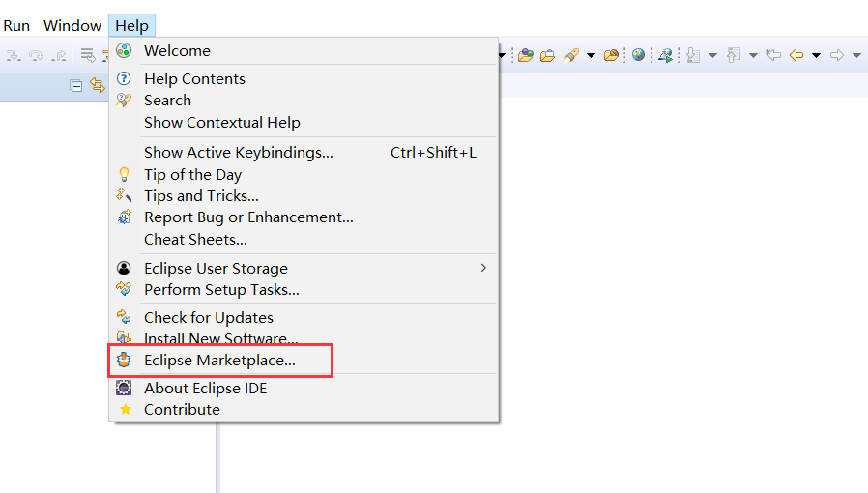The width and height of the screenshot is (868, 493).
Task: Open the Back history dropdown arrow
Action: [x=816, y=55]
